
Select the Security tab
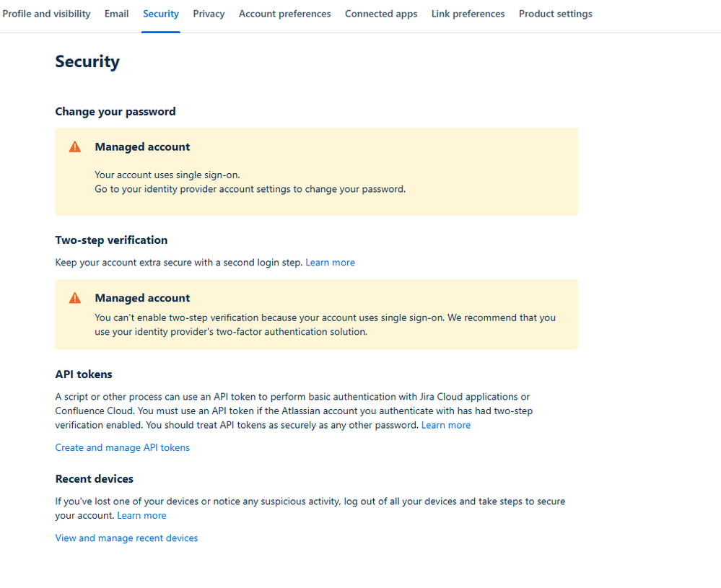(x=161, y=14)
